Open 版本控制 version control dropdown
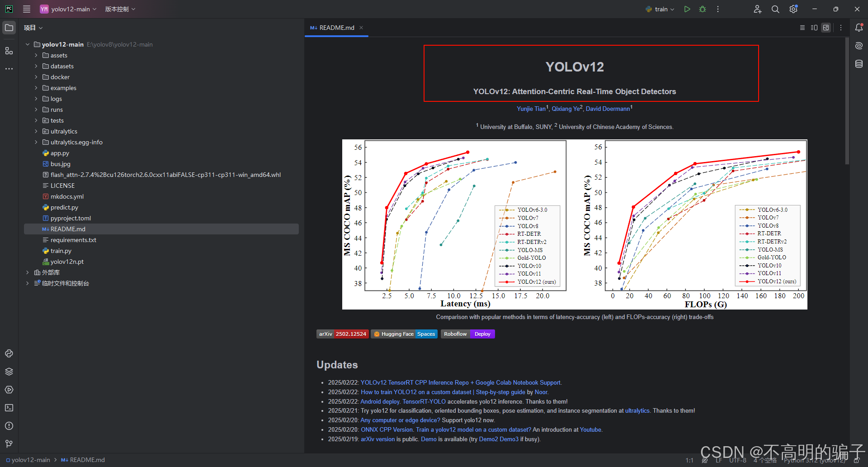This screenshot has height=467, width=868. (120, 9)
